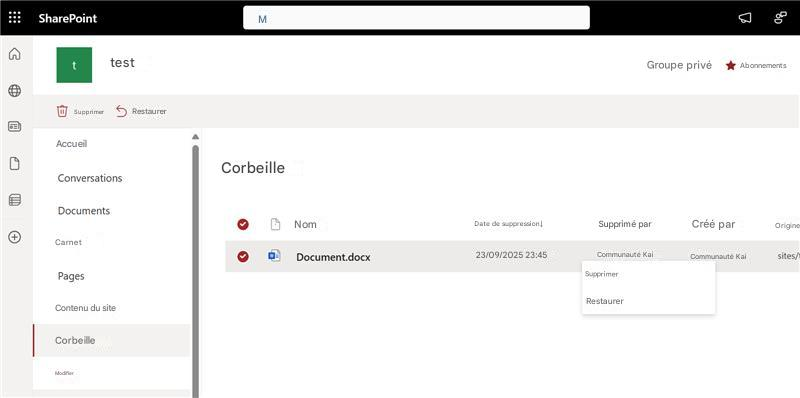Image resolution: width=800 pixels, height=398 pixels.
Task: Click the Word icon of Document.docx
Action: pyautogui.click(x=274, y=256)
